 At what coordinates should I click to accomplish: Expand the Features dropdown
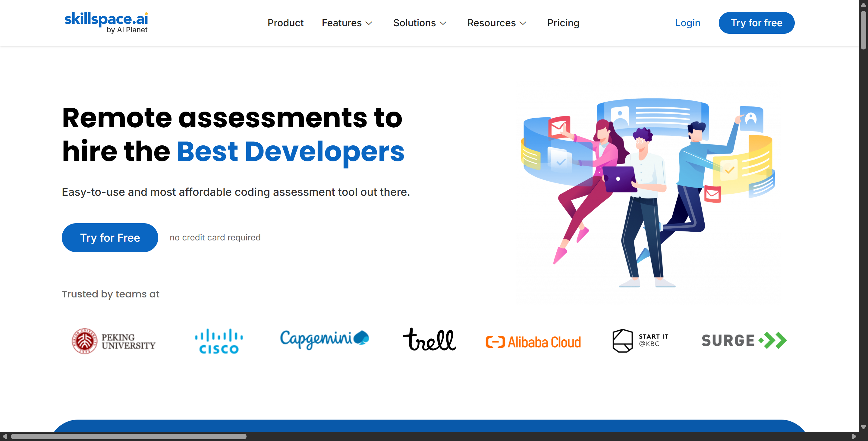347,23
